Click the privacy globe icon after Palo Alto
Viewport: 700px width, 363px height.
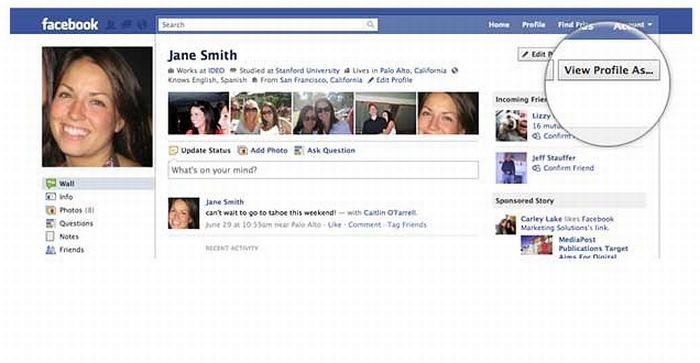point(454,71)
